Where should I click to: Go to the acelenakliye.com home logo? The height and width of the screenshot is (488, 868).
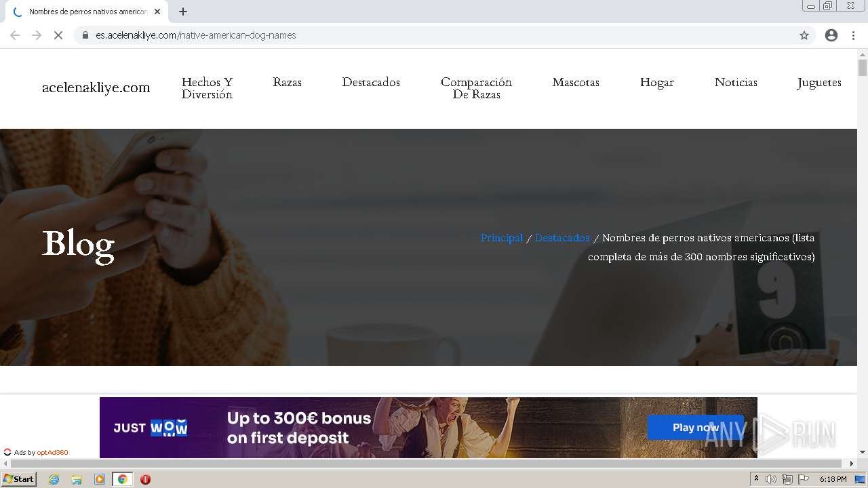click(x=96, y=87)
